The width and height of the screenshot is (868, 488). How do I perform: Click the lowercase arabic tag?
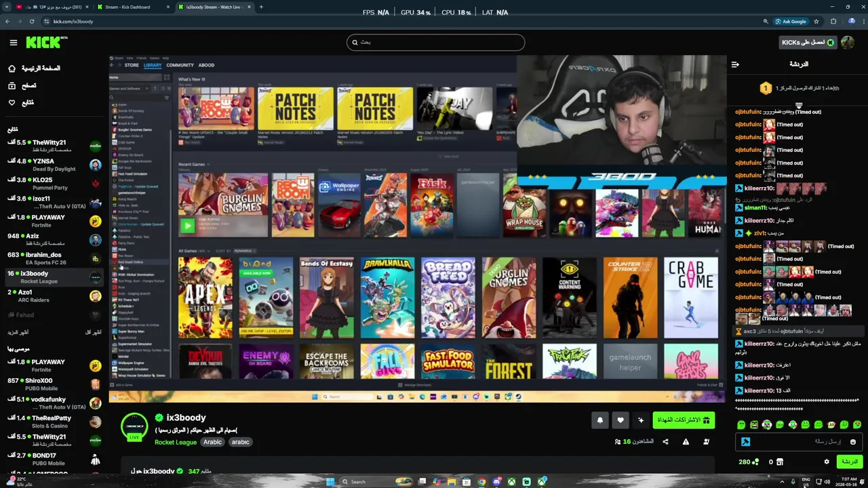[240, 442]
